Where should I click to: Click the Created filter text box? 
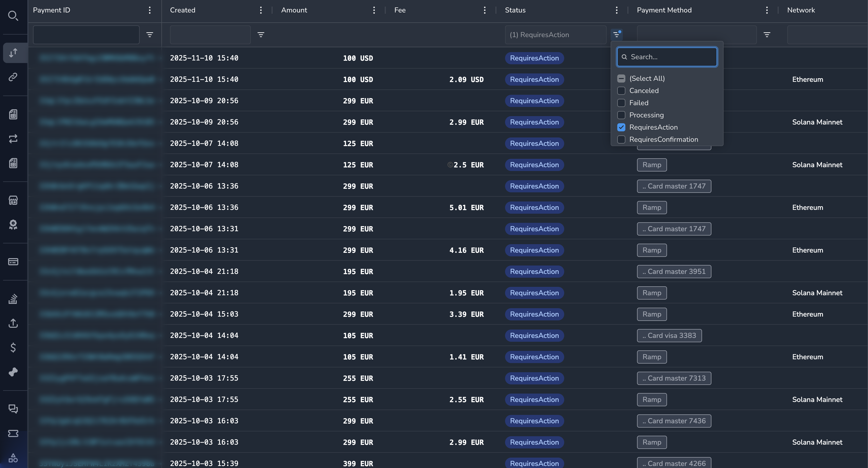tap(210, 34)
